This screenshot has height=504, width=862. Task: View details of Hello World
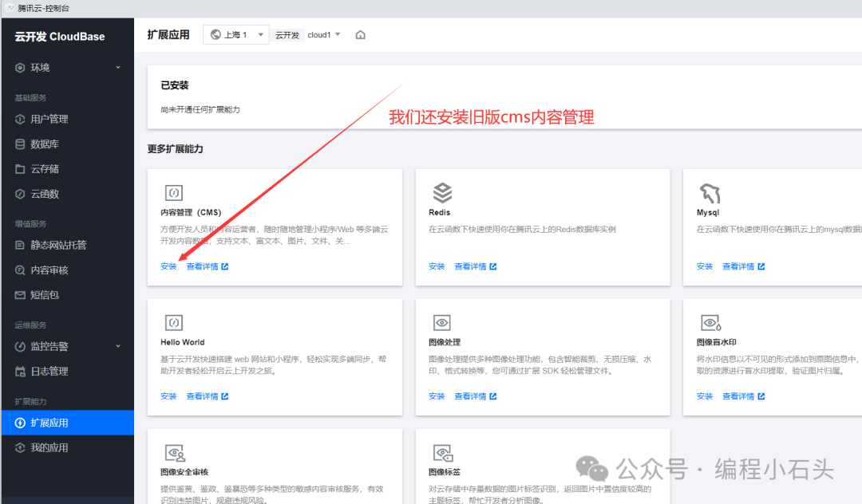coord(202,396)
